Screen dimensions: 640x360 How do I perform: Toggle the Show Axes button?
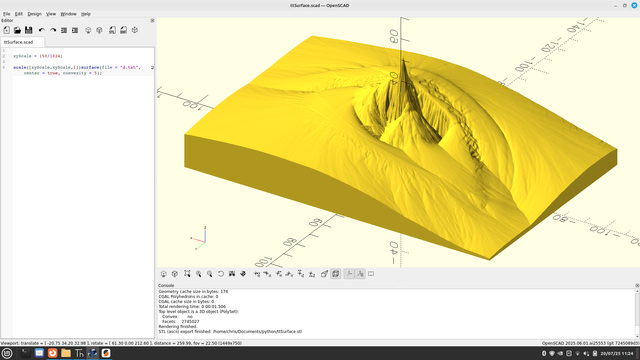349,274
